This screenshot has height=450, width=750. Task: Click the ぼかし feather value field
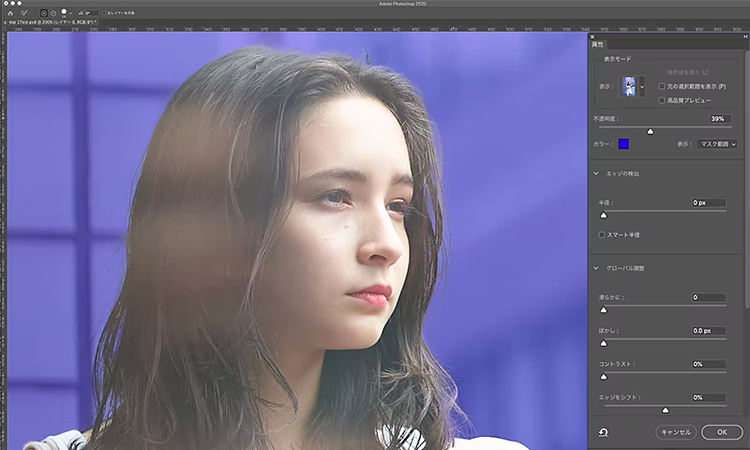point(709,330)
